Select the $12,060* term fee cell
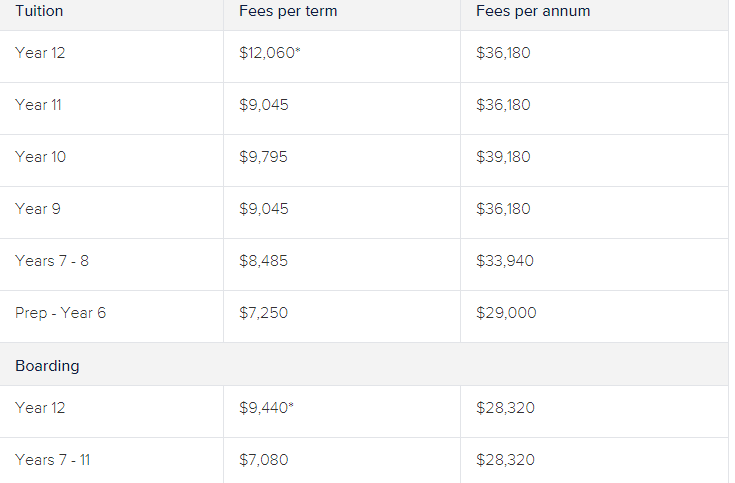This screenshot has width=735, height=483. pos(270,53)
